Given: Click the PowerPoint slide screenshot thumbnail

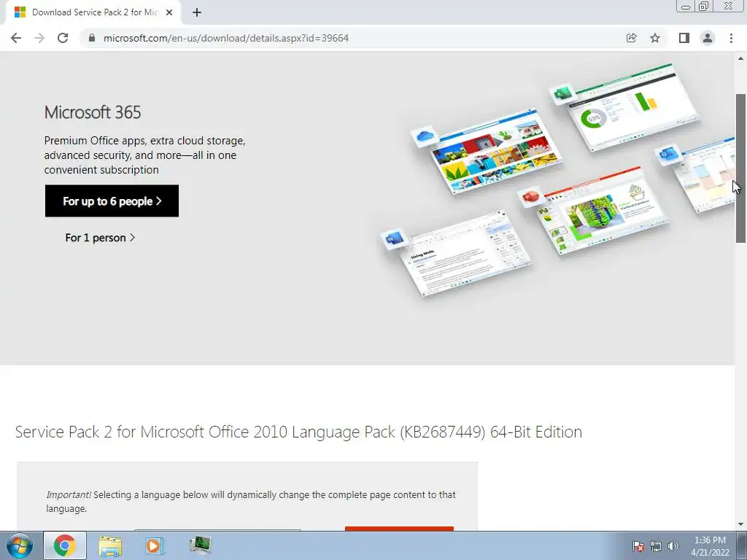Looking at the screenshot, I should (x=604, y=210).
